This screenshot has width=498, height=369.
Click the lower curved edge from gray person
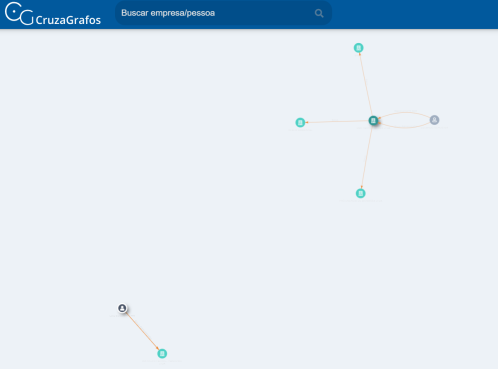pyautogui.click(x=404, y=127)
